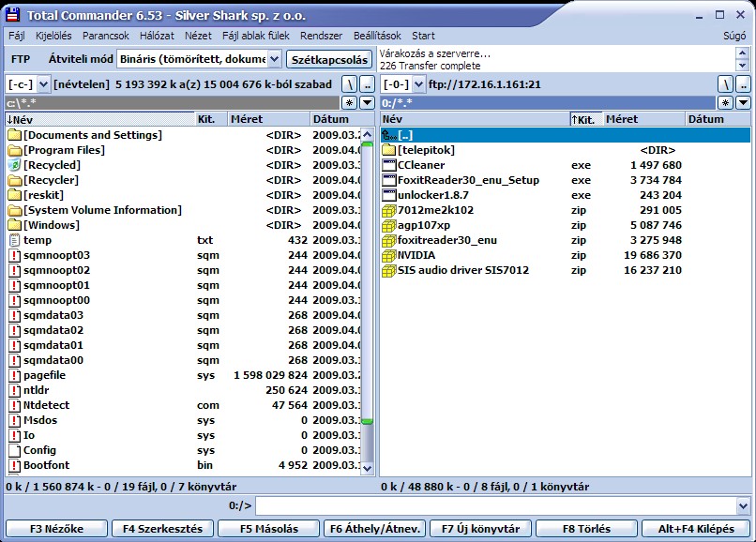Open right panel directory history arrow
756x542 pixels.
(x=743, y=102)
